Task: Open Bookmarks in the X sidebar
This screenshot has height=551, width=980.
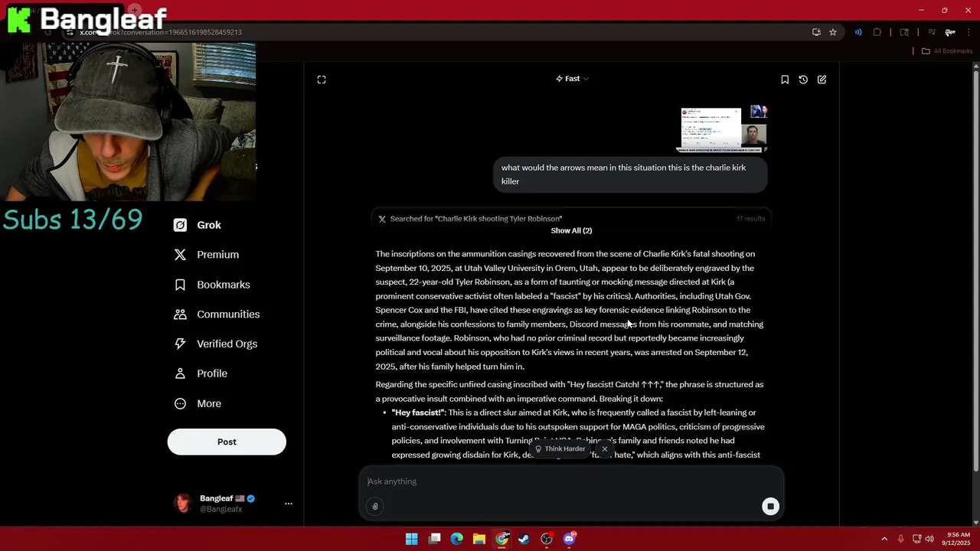Action: coord(211,285)
